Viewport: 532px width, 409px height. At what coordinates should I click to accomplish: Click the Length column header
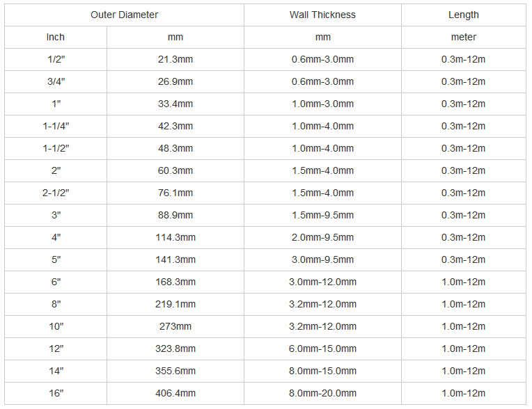[463, 15]
